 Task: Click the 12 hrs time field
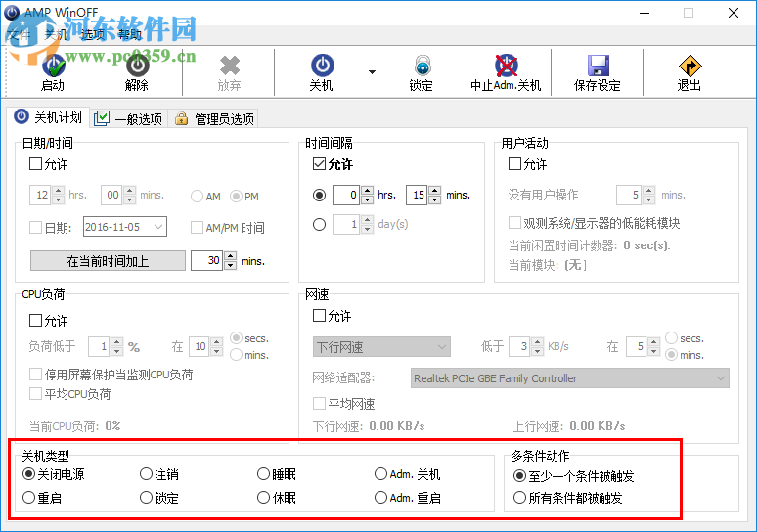click(40, 195)
